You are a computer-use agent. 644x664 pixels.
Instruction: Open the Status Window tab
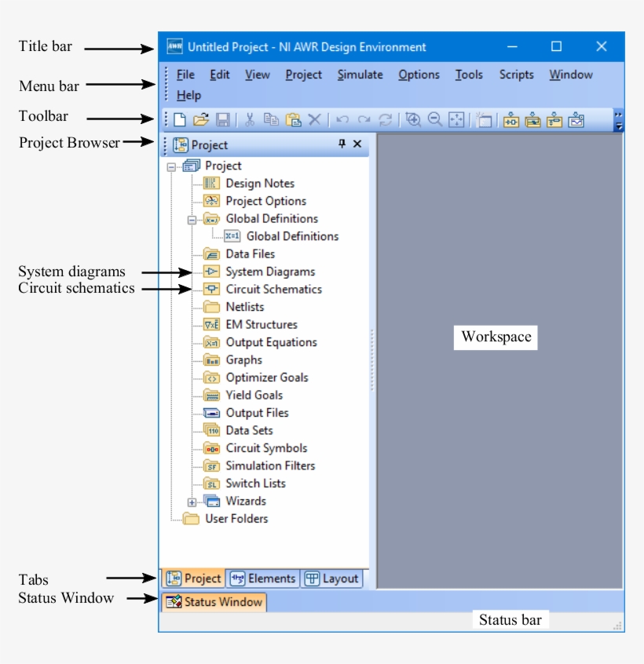tap(214, 602)
